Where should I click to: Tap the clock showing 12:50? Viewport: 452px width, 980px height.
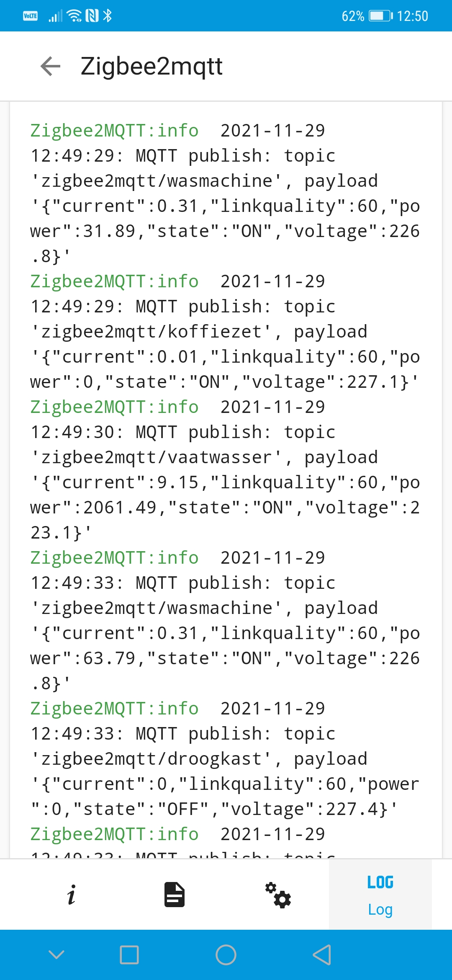click(412, 16)
